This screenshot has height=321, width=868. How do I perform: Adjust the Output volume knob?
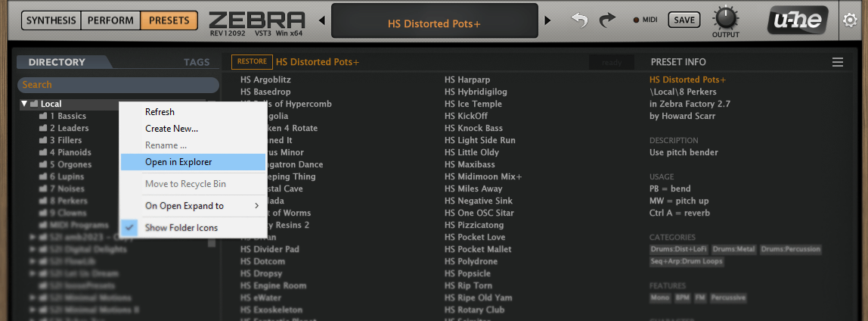[725, 17]
